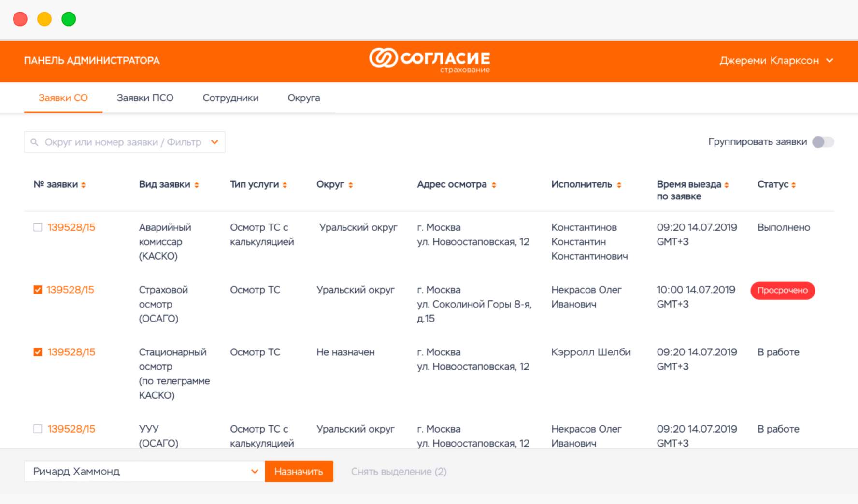This screenshot has width=858, height=504.
Task: Click Осмотр ТС с калькуляцией in first row
Action: [x=262, y=234]
